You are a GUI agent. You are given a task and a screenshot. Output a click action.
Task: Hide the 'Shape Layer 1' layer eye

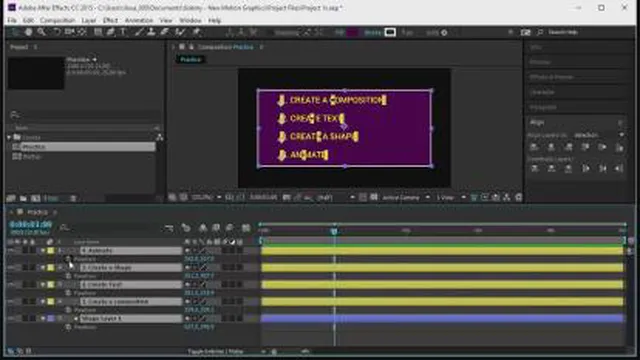coord(11,318)
